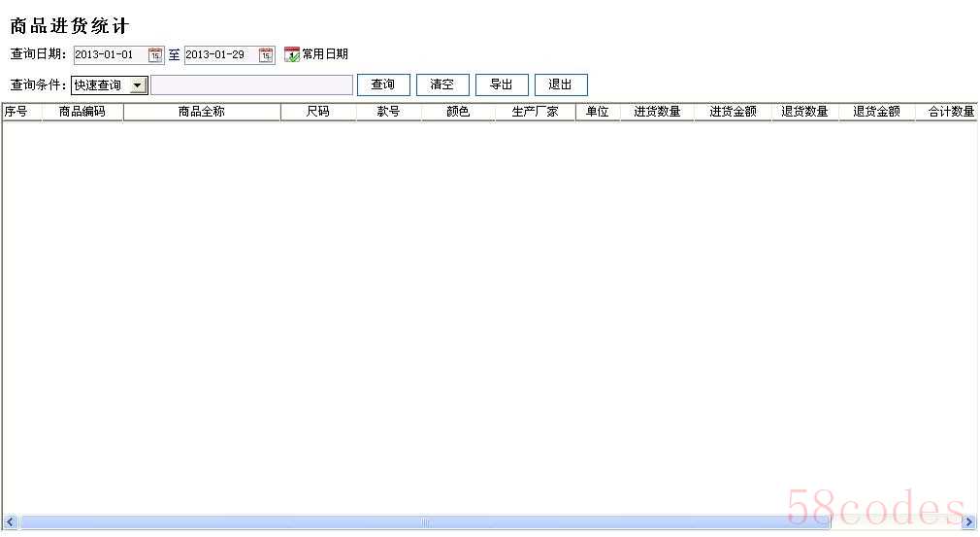The width and height of the screenshot is (980, 537).
Task: Focus the query keyword text field
Action: [x=251, y=85]
